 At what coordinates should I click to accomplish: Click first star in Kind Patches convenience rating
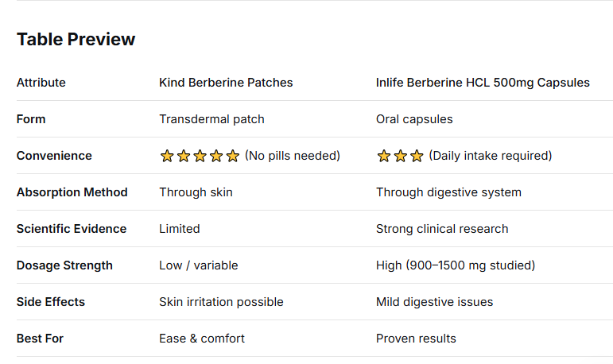tap(166, 157)
